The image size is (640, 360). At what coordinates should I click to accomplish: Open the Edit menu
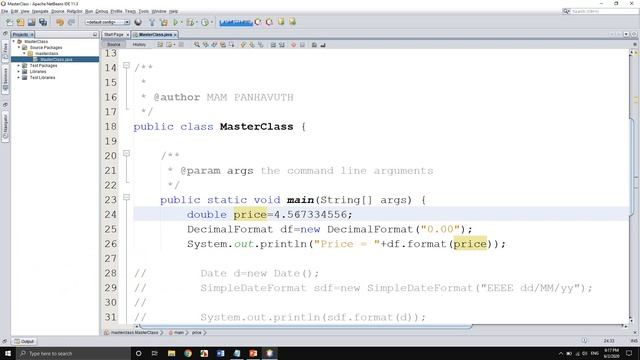14,11
